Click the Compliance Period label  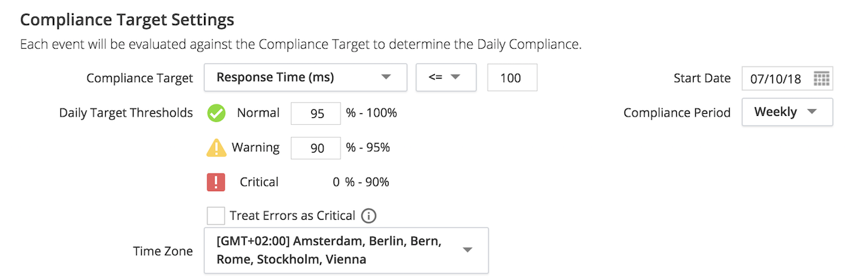pos(677,113)
